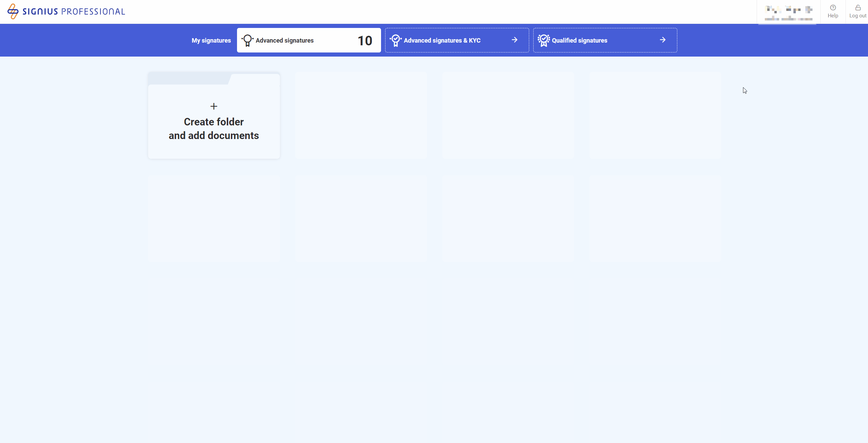Click the Help question mark icon
The width and height of the screenshot is (868, 443).
833,8
